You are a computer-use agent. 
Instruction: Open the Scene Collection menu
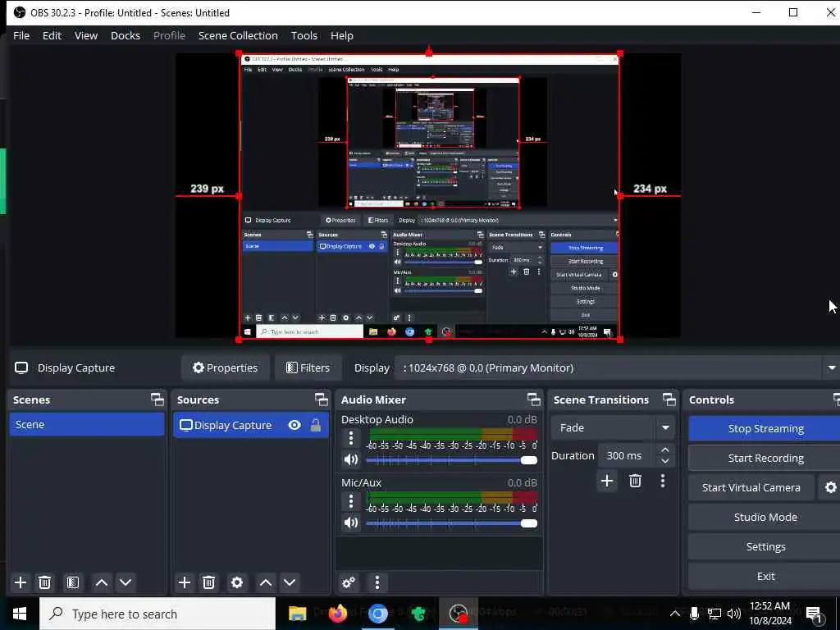click(x=238, y=35)
